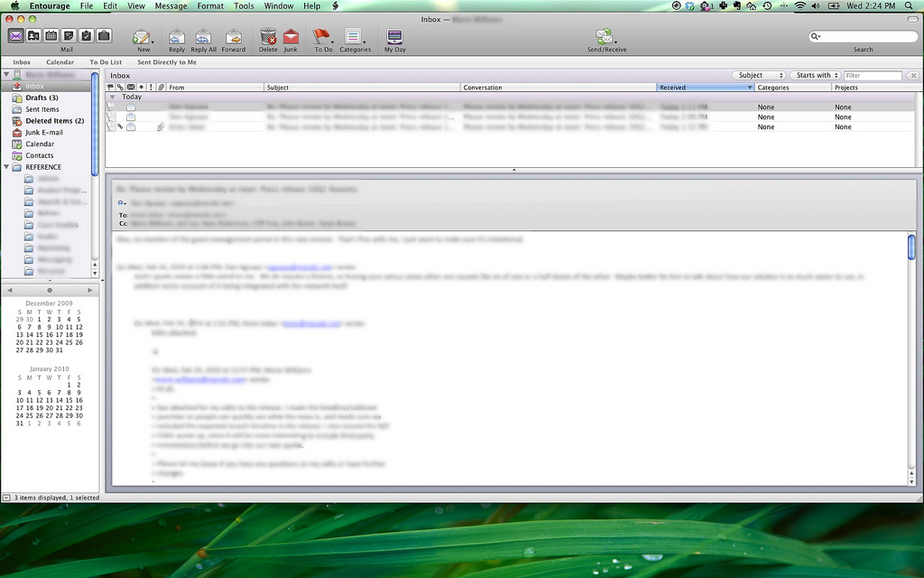Open the Address Book view icon
The width and height of the screenshot is (924, 578).
pyautogui.click(x=33, y=36)
